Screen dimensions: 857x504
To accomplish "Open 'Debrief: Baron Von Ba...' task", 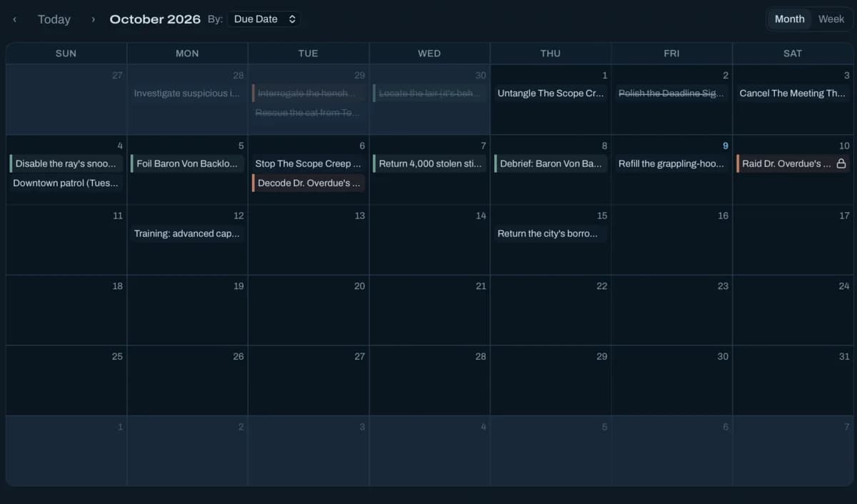I will pyautogui.click(x=551, y=163).
